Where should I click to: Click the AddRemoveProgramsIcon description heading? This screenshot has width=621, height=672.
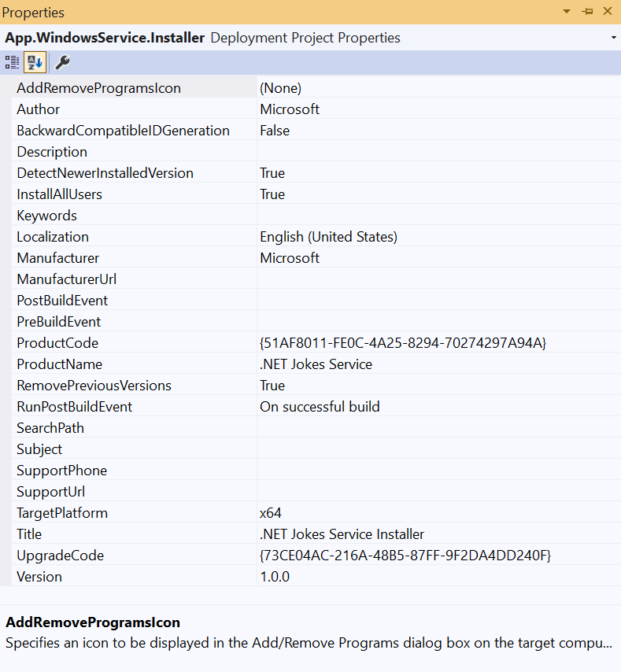93,622
